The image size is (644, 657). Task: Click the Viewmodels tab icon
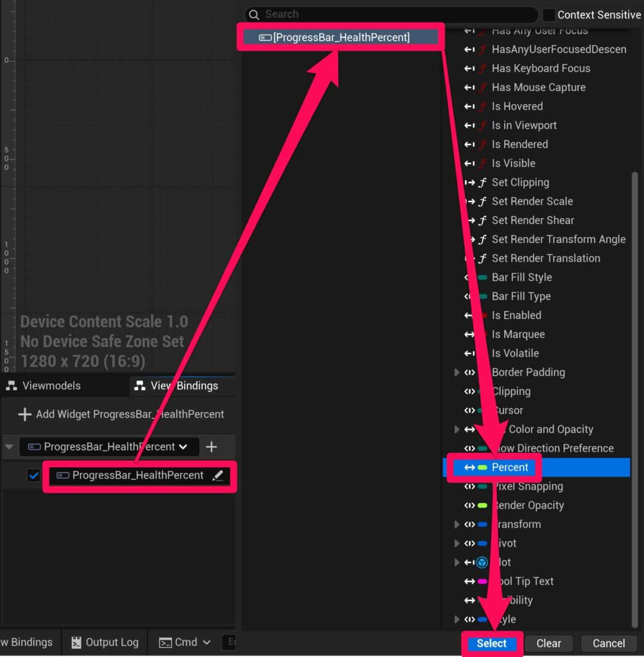[x=12, y=386]
